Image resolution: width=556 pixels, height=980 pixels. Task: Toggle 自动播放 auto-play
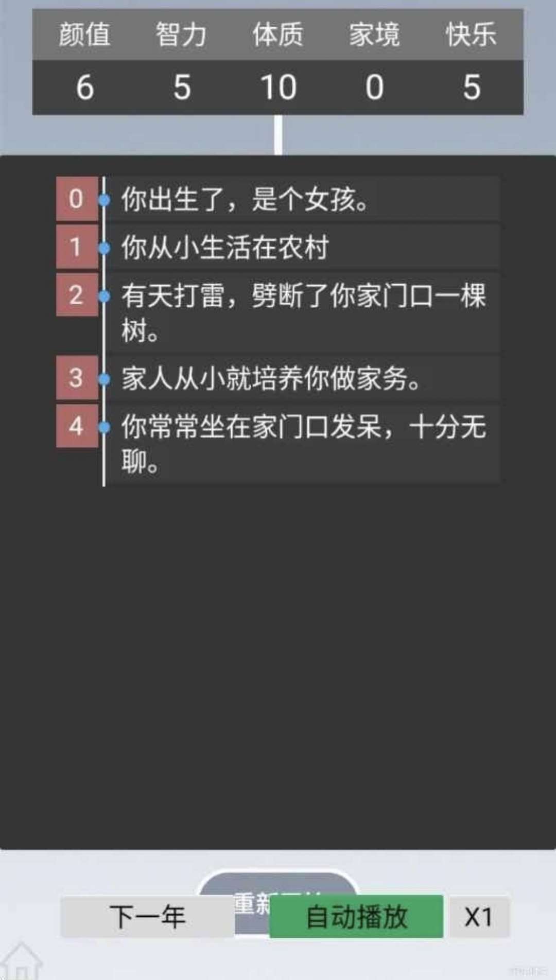(356, 917)
